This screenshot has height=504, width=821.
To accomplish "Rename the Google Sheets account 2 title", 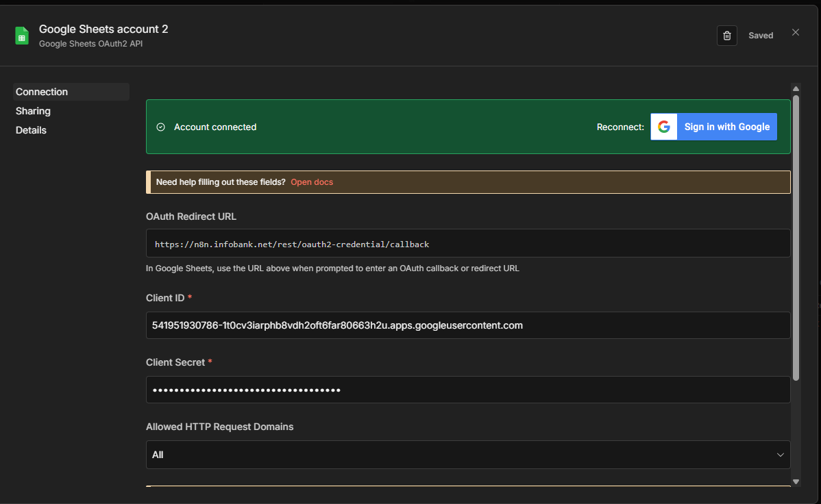I will pos(103,29).
